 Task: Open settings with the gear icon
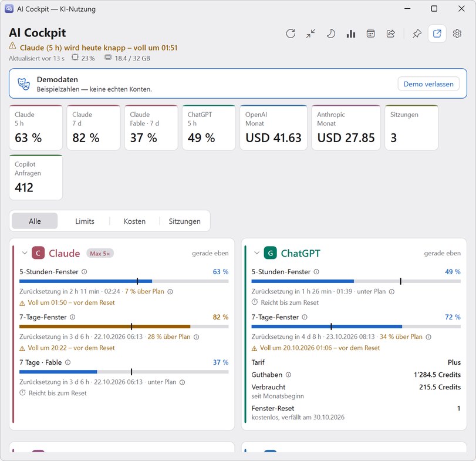[x=457, y=33]
